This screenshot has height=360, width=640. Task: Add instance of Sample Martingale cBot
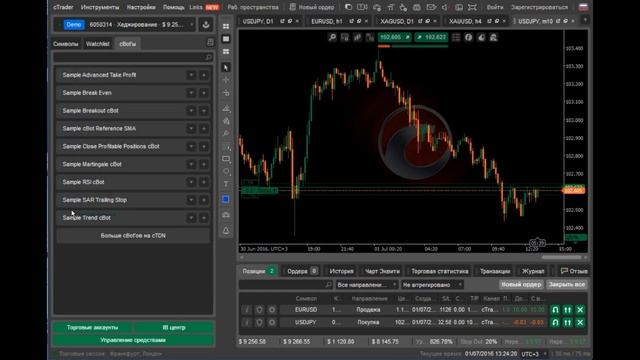click(x=204, y=164)
